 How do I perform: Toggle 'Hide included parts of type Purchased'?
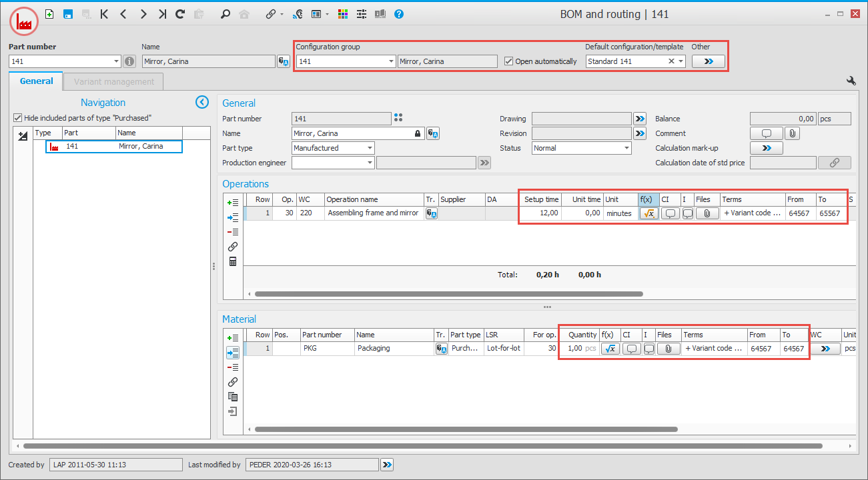click(x=17, y=118)
